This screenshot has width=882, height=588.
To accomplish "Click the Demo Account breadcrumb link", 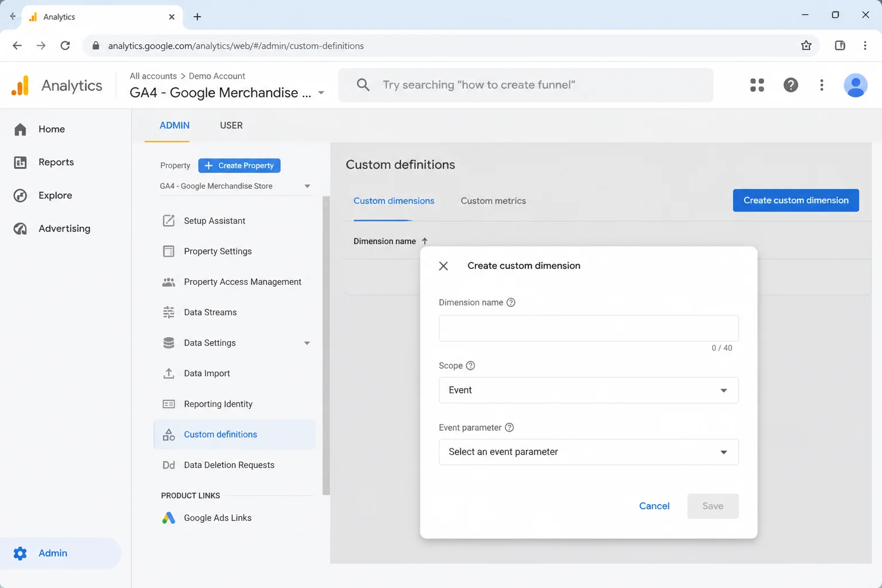I will click(x=217, y=76).
